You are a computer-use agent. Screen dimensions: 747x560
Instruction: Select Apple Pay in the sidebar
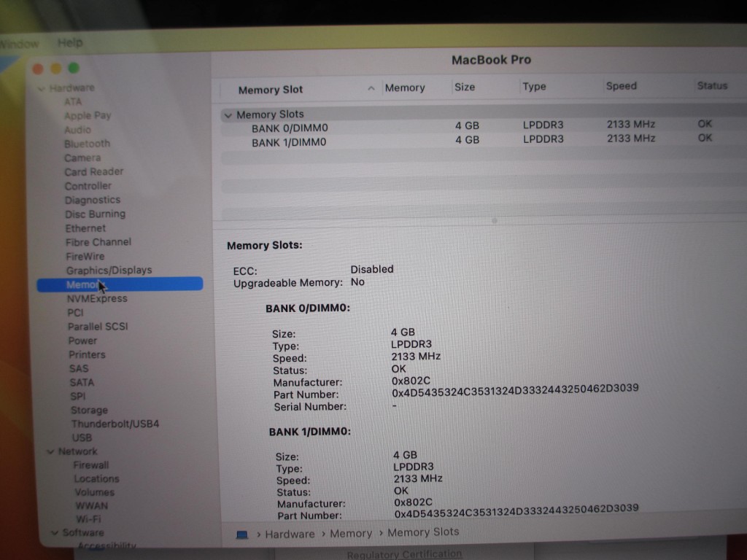88,116
